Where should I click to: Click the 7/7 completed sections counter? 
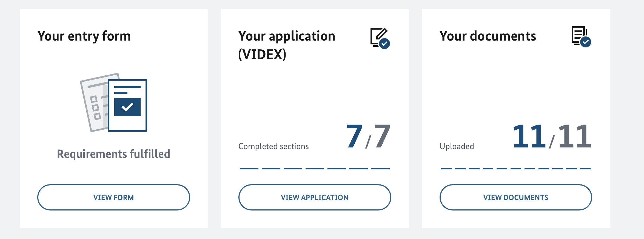368,136
